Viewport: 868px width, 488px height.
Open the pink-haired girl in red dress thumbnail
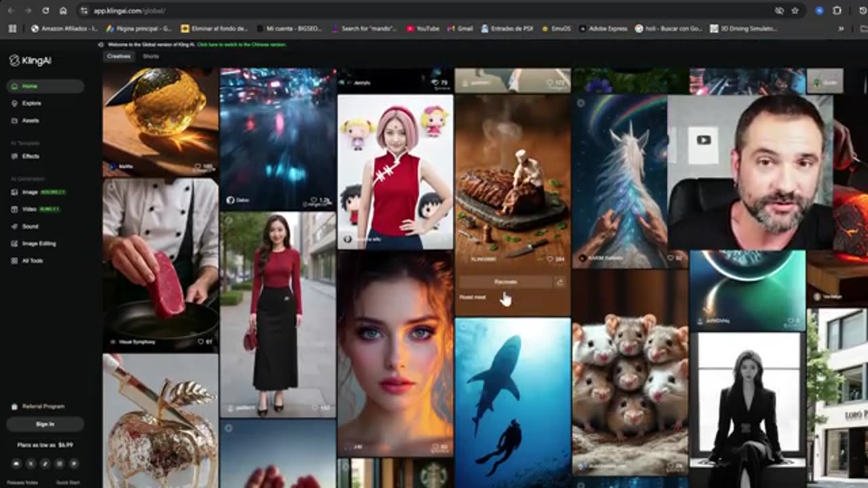click(x=395, y=171)
